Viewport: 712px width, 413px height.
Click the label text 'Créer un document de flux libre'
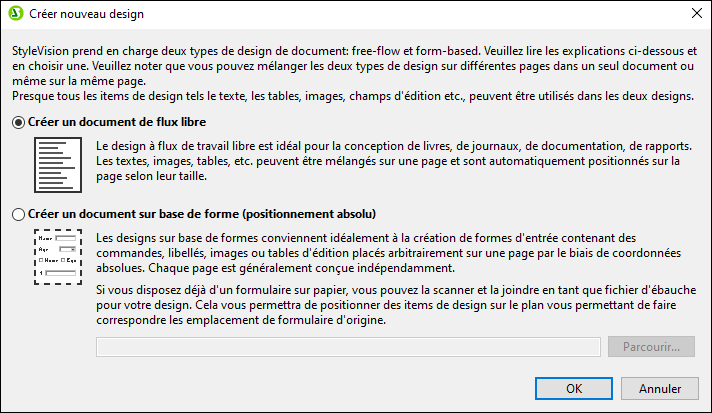pos(117,122)
